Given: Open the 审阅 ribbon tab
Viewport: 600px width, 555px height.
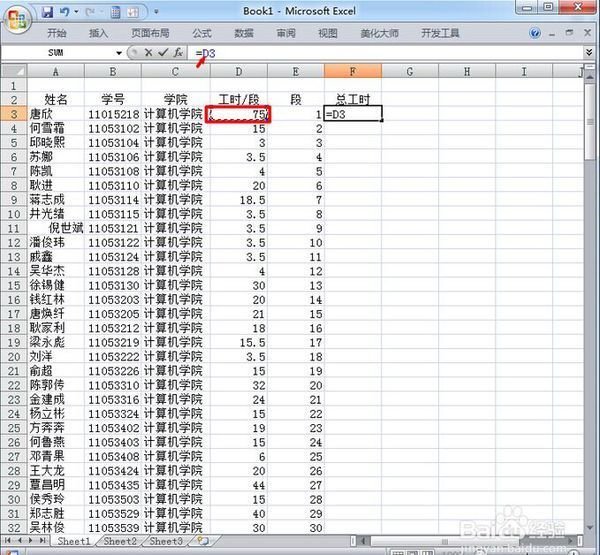Looking at the screenshot, I should click(286, 33).
